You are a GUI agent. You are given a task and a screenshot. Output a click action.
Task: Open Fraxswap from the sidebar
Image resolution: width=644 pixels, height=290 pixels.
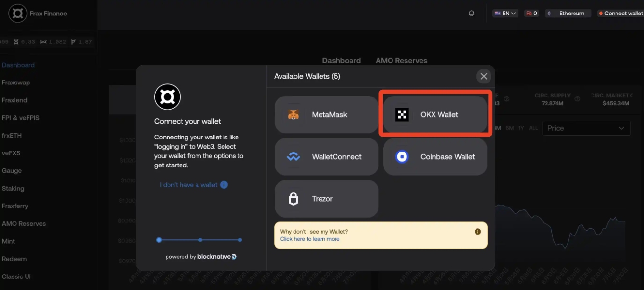(x=16, y=82)
